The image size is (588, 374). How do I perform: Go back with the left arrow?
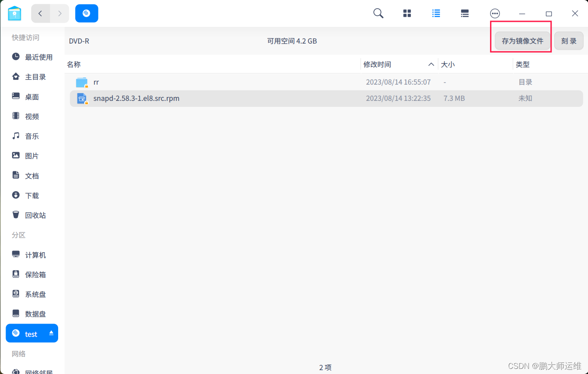click(x=41, y=13)
